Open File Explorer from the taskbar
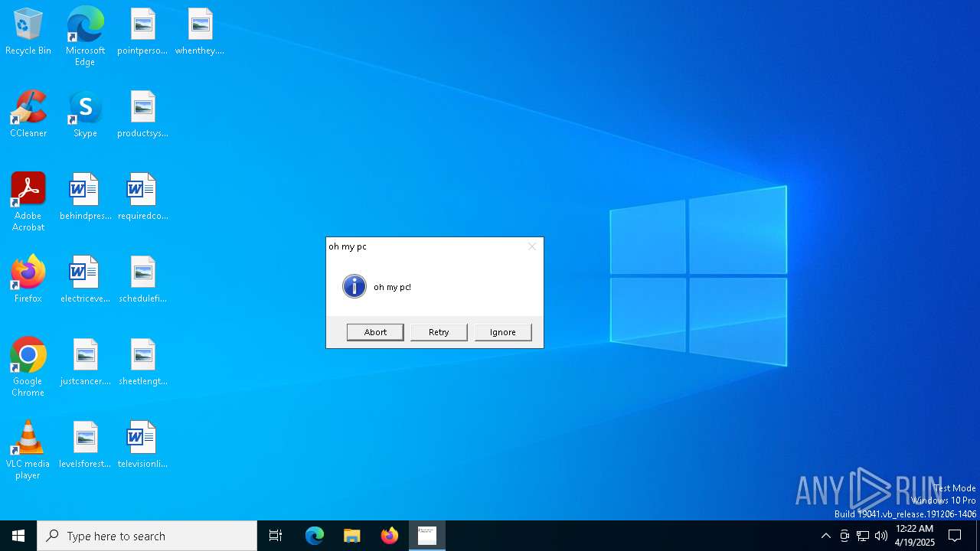980x551 pixels. pos(352,536)
